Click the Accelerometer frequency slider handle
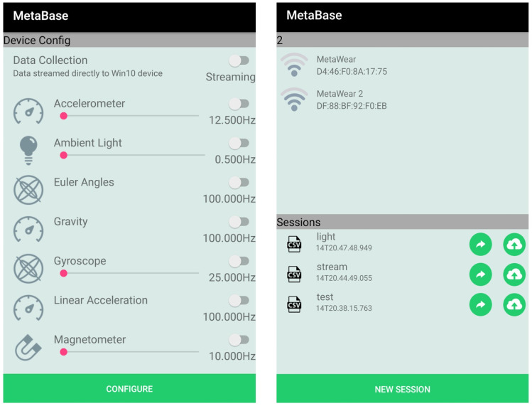Screen dimensions: 532x406 [63, 116]
